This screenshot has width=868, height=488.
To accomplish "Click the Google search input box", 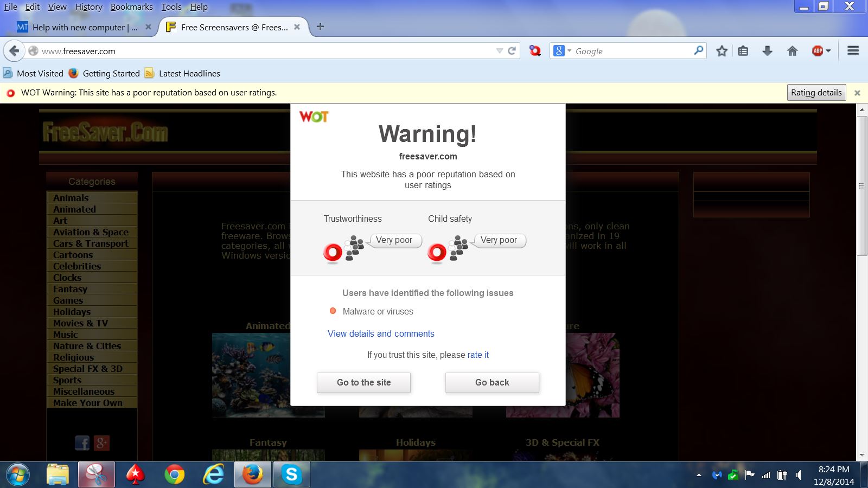I will point(632,51).
